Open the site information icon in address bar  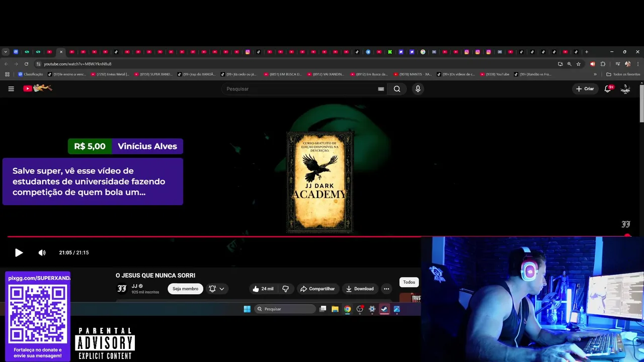coord(38,64)
